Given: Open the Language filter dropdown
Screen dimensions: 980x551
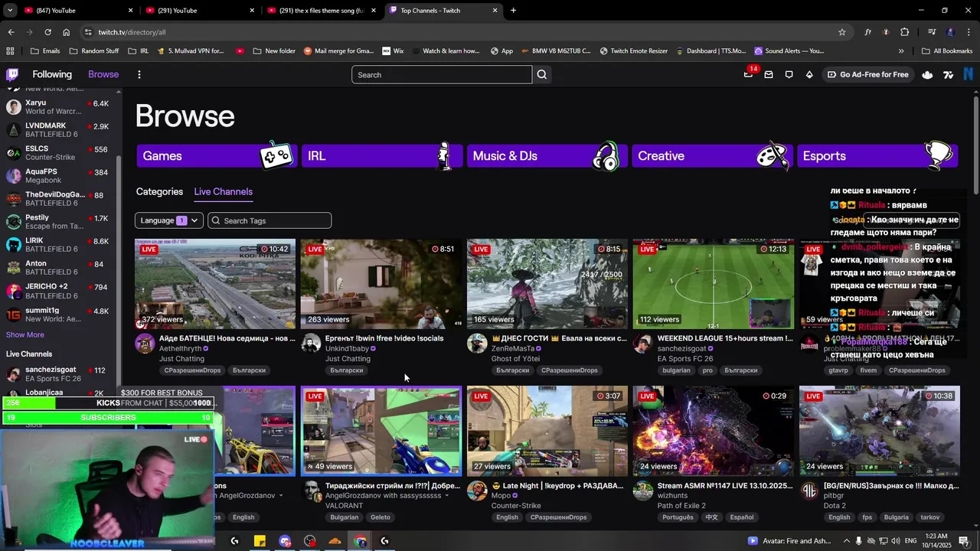Looking at the screenshot, I should [168, 220].
